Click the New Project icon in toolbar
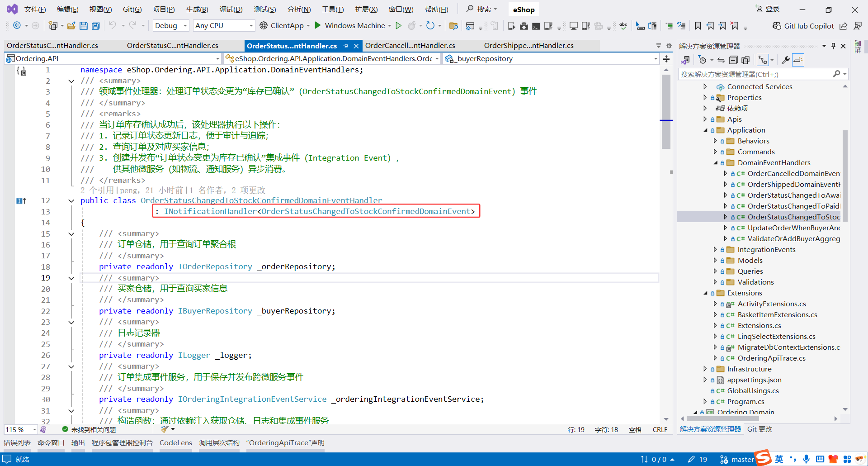This screenshot has width=868, height=466. point(53,26)
